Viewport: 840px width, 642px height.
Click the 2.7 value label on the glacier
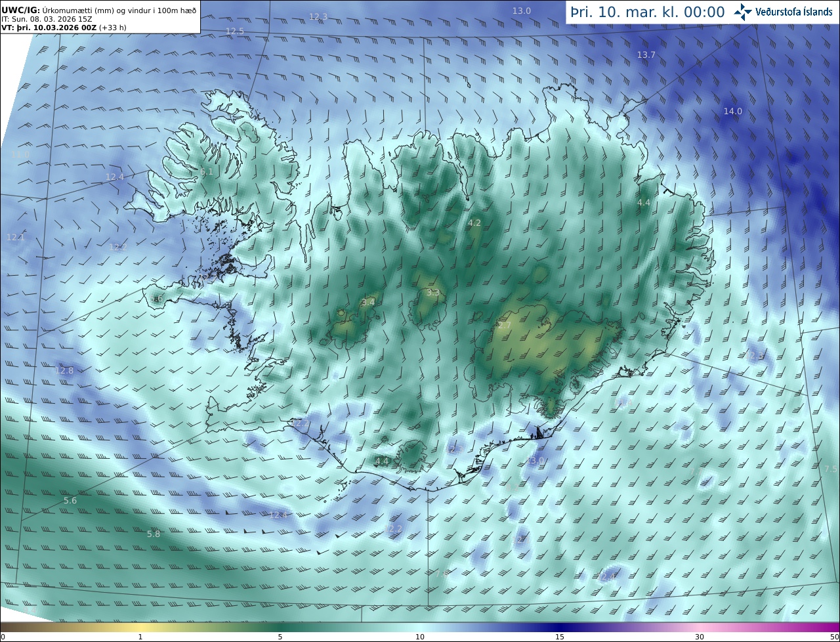[x=504, y=325]
